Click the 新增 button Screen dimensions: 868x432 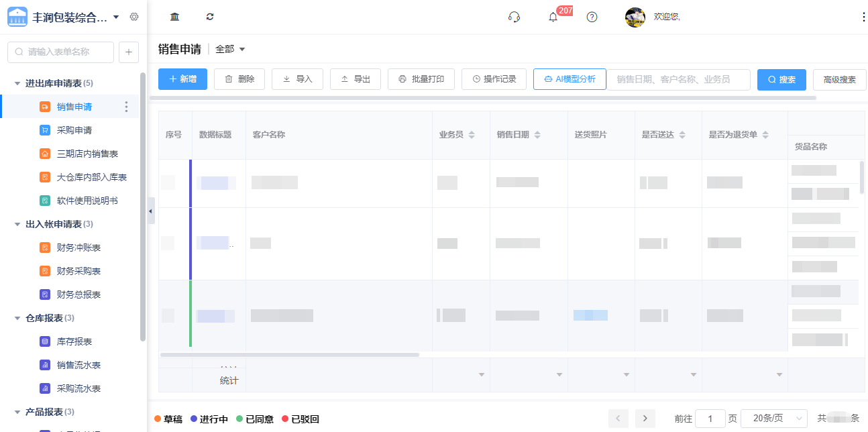182,79
